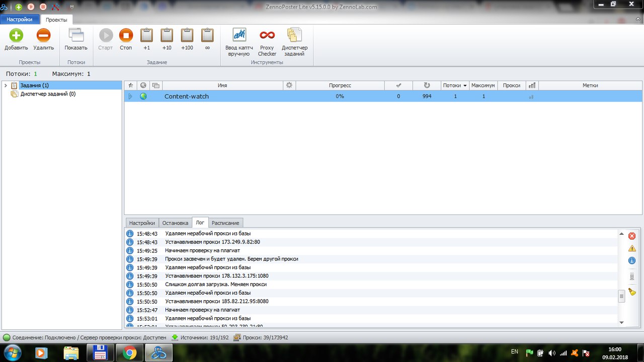Launch the Proxy Checker tool
Image resolution: width=644 pixels, height=362 pixels.
pos(267,42)
